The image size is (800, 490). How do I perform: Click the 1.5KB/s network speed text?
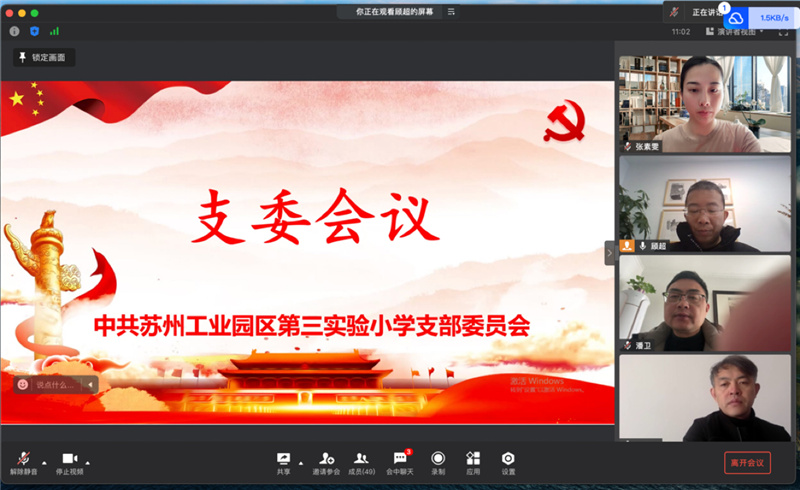point(774,18)
